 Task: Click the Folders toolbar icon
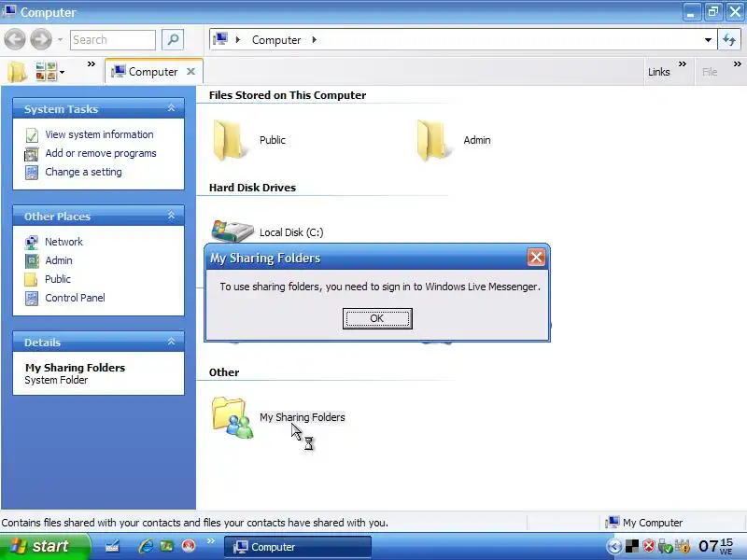tap(17, 72)
